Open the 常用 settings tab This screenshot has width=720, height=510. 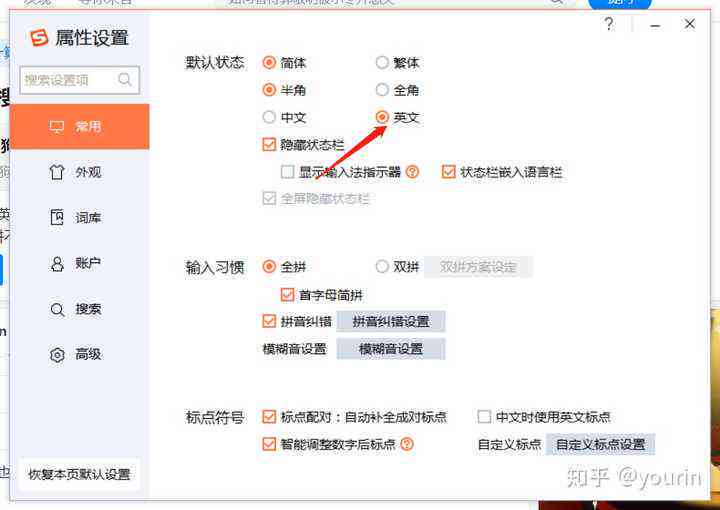(79, 127)
